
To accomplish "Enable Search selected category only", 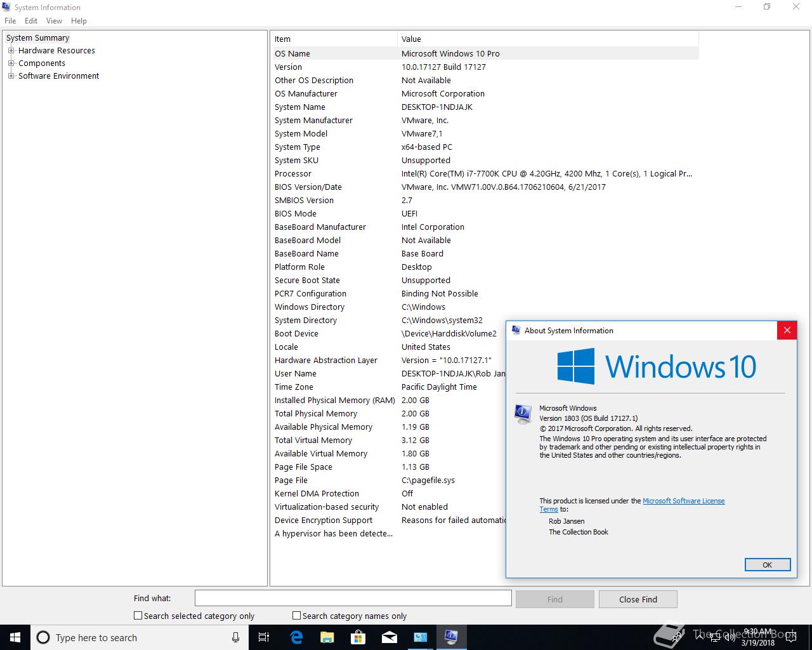I will click(x=138, y=615).
